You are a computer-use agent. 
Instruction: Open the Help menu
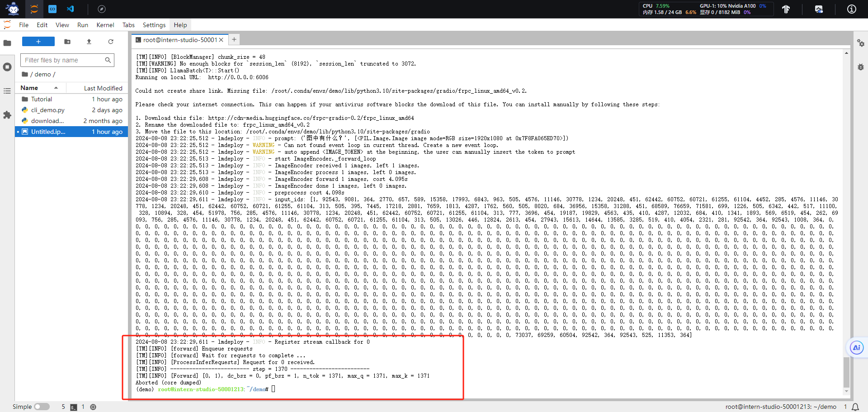click(x=180, y=25)
